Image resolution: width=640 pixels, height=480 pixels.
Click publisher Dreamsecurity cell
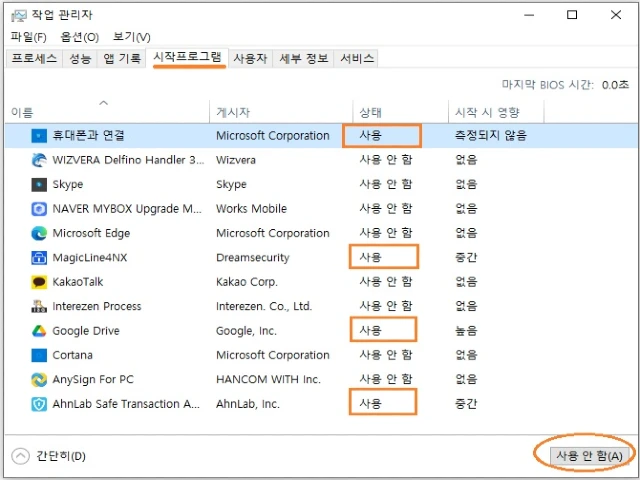click(x=253, y=258)
